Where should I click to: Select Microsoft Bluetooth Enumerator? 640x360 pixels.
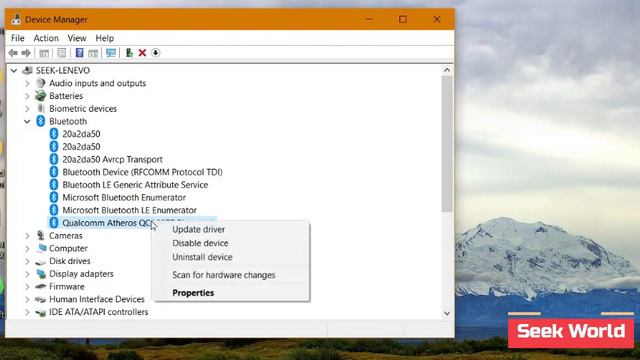(124, 197)
